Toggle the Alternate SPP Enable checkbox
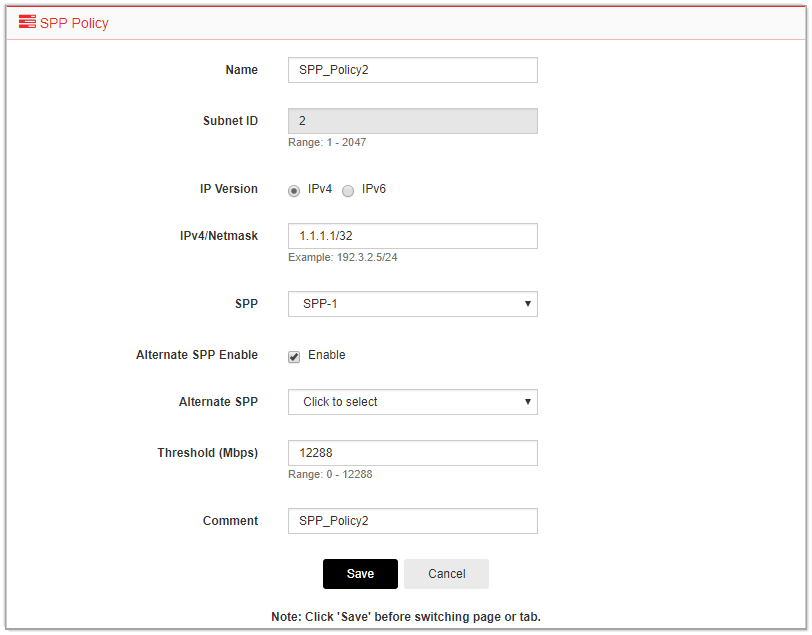The image size is (812, 635). click(x=294, y=357)
